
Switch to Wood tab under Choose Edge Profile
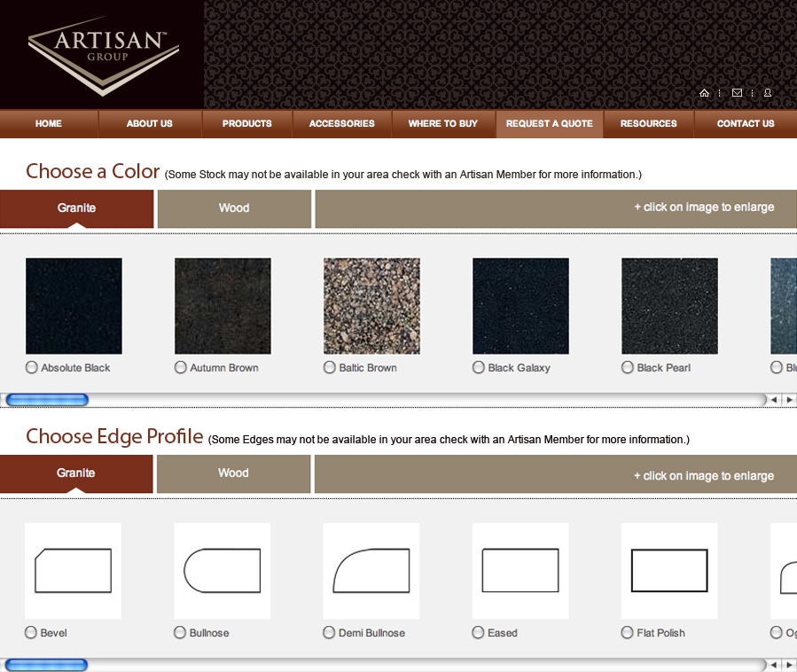point(234,473)
